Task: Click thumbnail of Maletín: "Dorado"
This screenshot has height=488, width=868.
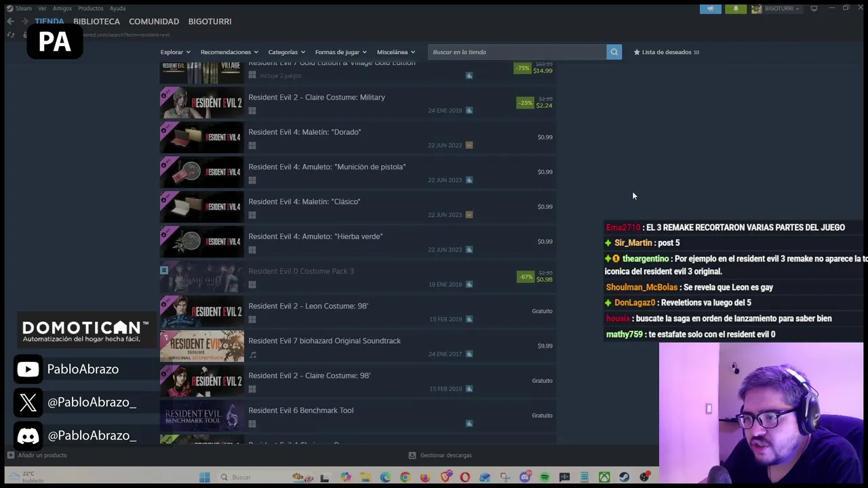Action: [201, 138]
